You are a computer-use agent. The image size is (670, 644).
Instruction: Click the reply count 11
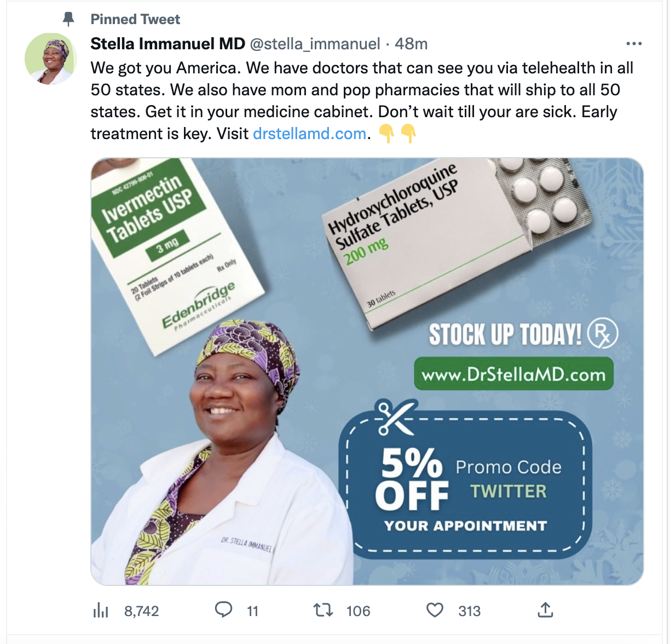pos(253,610)
